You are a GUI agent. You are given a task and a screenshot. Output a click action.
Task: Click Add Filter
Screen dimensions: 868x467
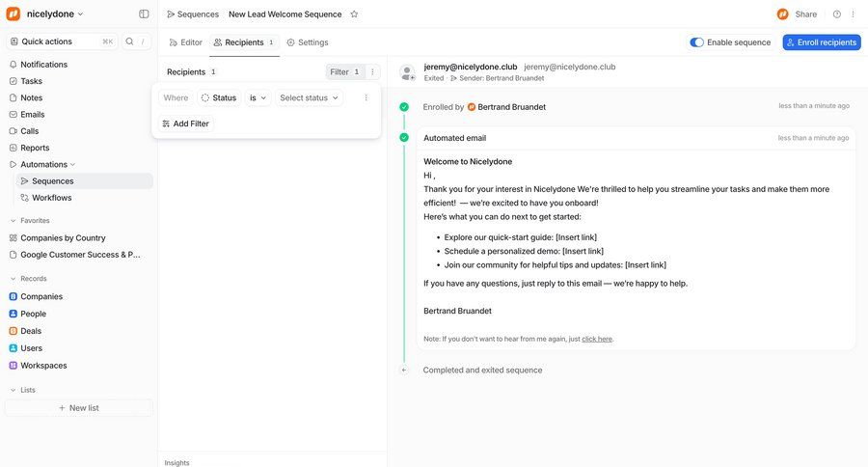coord(186,124)
